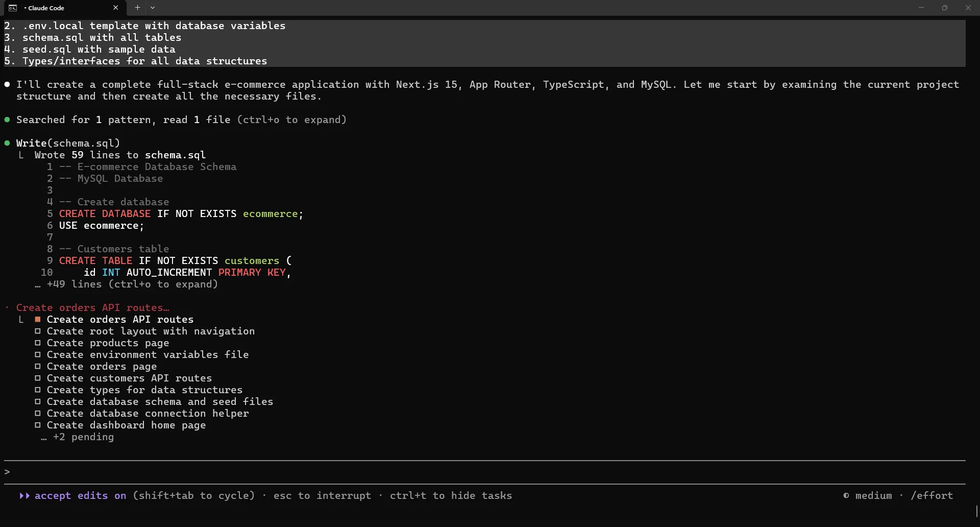
Task: Click the half-filled effort circle icon in status bar
Action: click(846, 495)
